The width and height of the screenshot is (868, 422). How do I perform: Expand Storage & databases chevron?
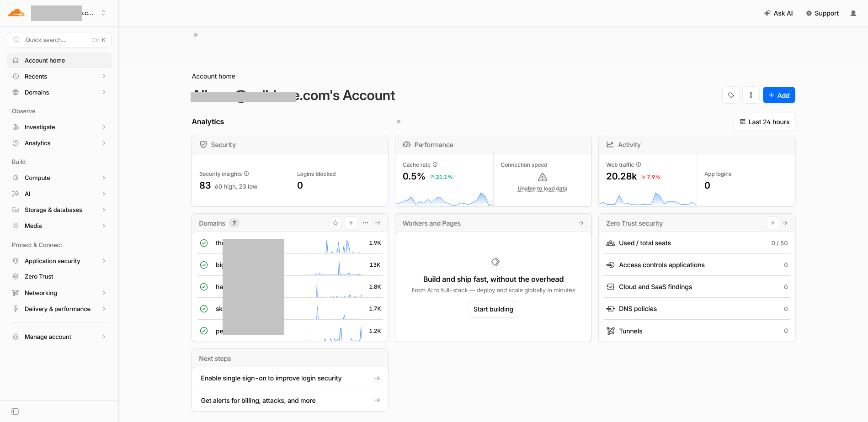[x=104, y=210]
